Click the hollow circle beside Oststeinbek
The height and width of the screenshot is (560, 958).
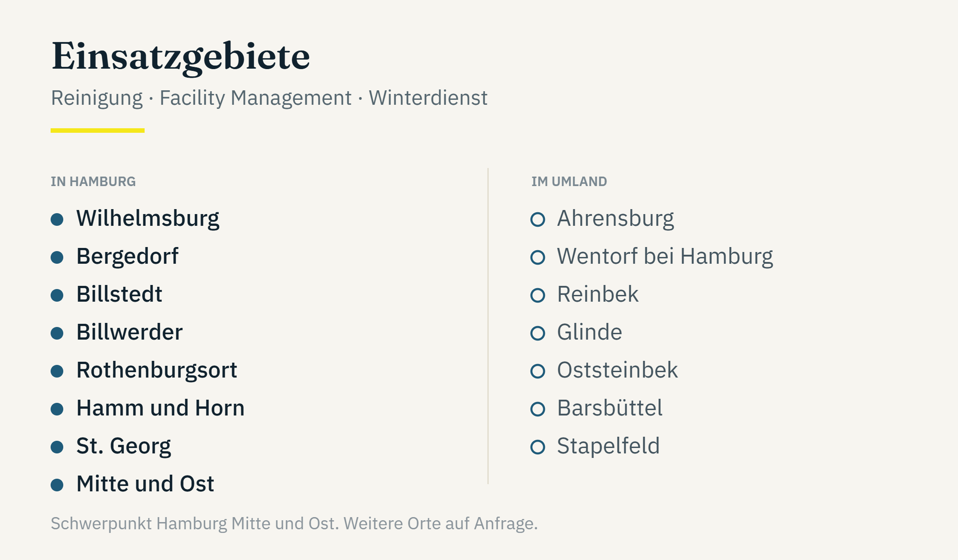538,371
